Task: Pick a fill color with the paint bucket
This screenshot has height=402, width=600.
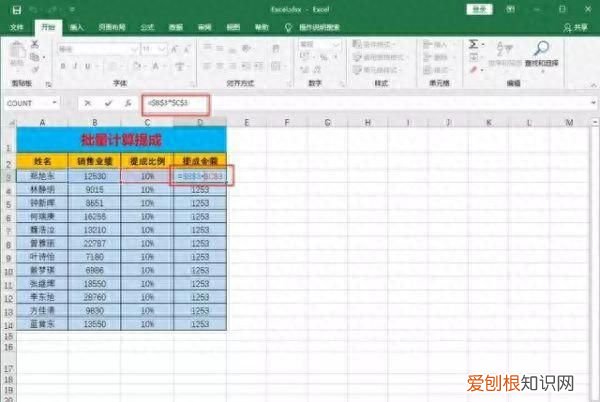Action: pos(136,67)
